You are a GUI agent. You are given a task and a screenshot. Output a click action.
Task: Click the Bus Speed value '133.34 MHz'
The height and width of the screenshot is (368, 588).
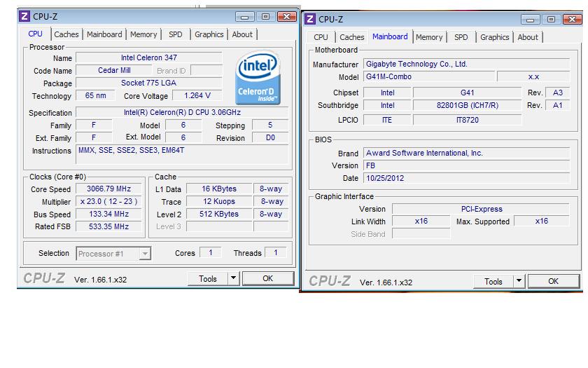point(108,214)
